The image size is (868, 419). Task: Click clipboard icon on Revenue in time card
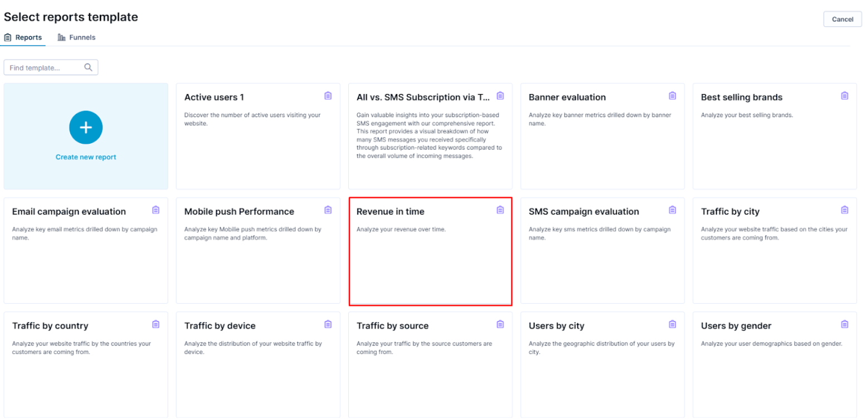coord(500,210)
